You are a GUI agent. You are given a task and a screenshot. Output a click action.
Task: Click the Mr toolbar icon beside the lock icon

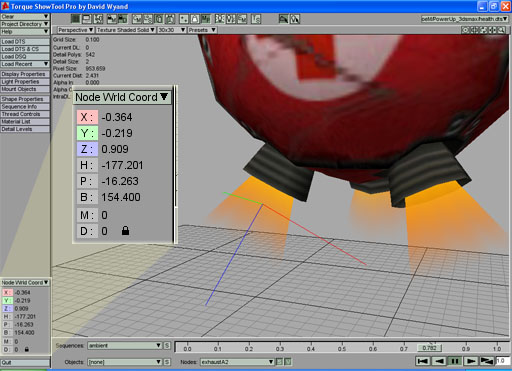pyautogui.click(x=206, y=19)
